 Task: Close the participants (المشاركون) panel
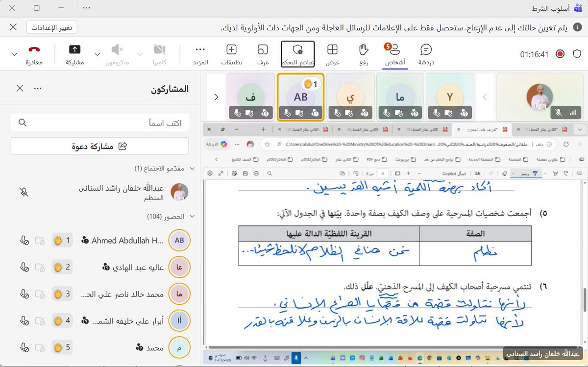(x=20, y=88)
